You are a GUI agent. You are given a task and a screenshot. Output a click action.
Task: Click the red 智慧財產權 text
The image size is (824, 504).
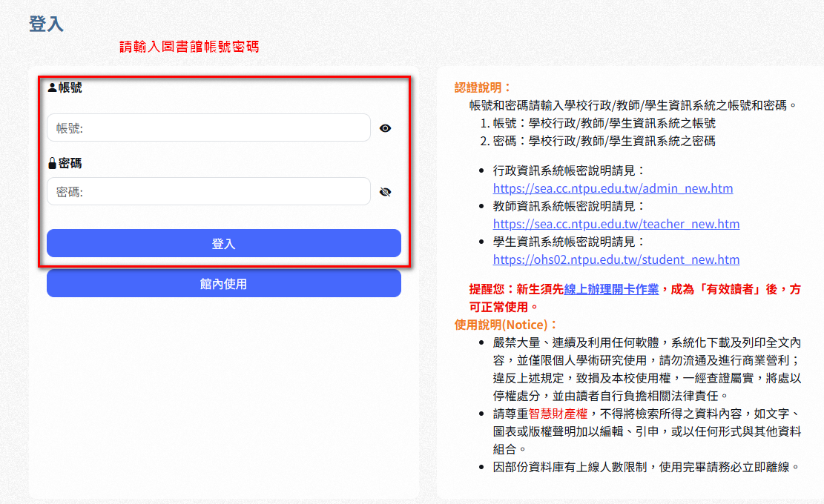[557, 414]
